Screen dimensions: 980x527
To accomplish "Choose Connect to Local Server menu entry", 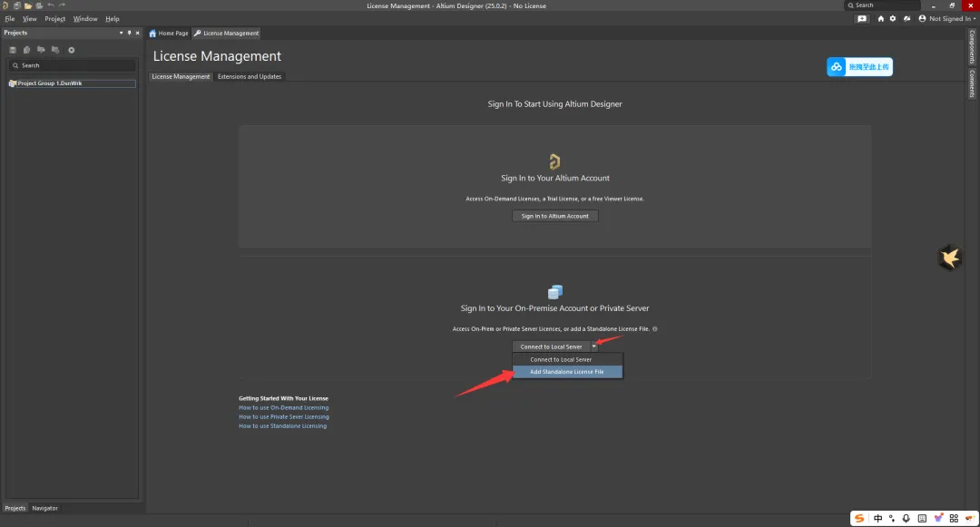I will point(567,360).
